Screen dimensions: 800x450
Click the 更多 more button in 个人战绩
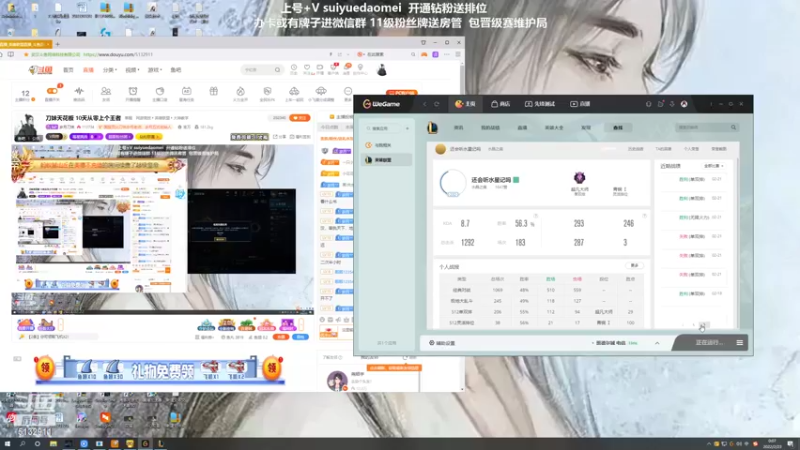pos(635,266)
